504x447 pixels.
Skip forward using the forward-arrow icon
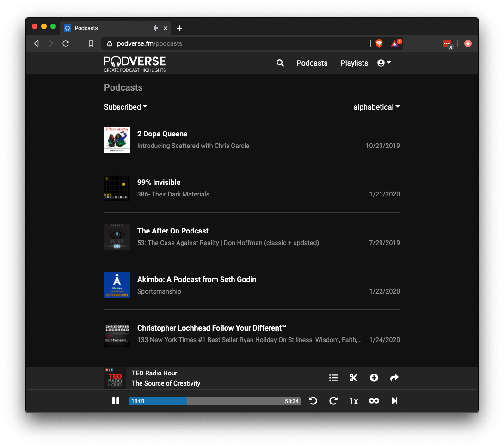click(333, 401)
